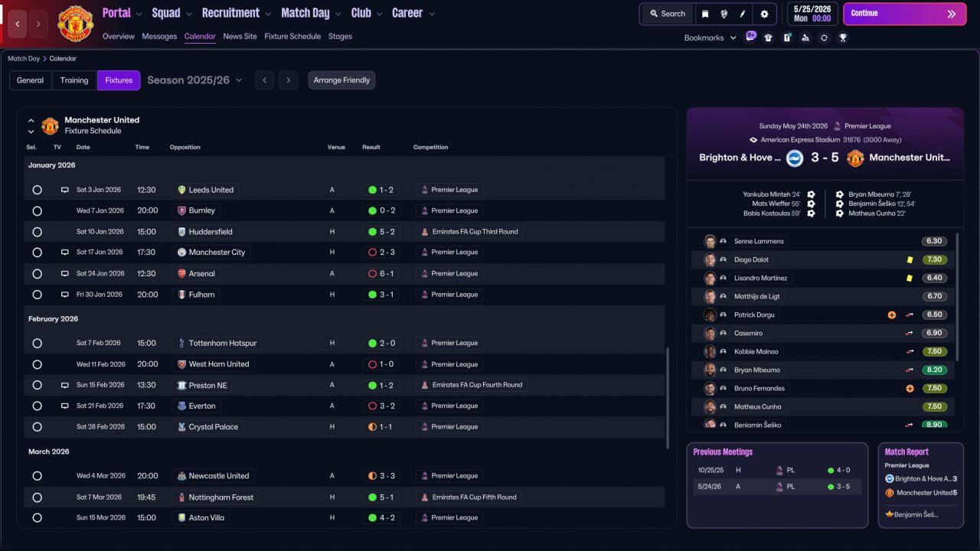Show the next season with the right arrow
Viewport: 980px width, 551px height.
pyautogui.click(x=288, y=80)
